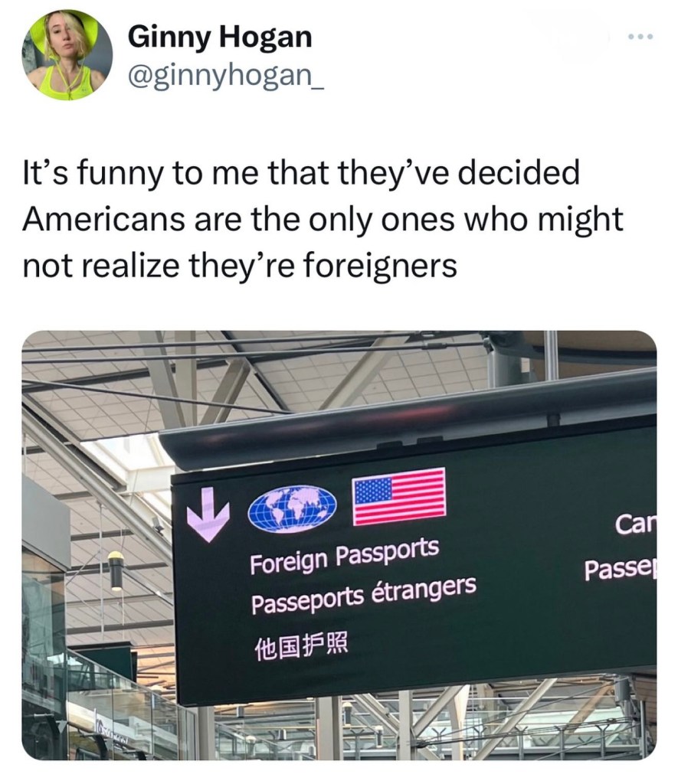Image resolution: width=678 pixels, height=784 pixels.
Task: Click the Chinese characters on the sign
Action: point(301,646)
